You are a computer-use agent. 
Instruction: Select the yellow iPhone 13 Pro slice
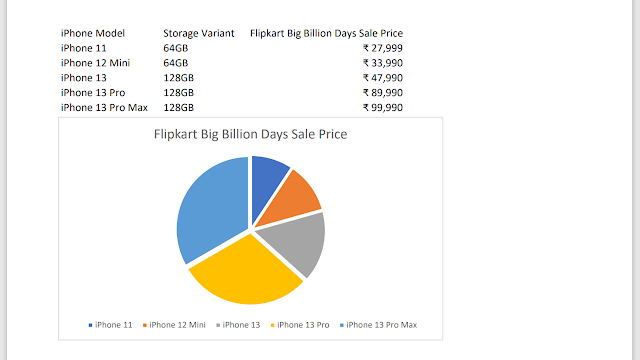(244, 273)
